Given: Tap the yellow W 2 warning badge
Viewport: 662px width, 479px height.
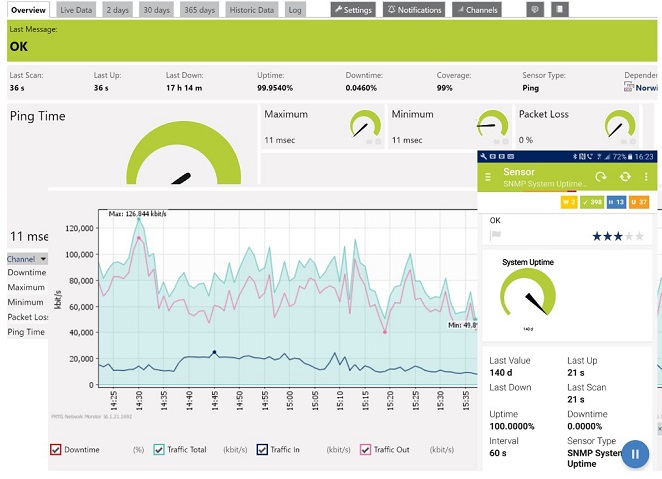Looking at the screenshot, I should click(x=569, y=202).
